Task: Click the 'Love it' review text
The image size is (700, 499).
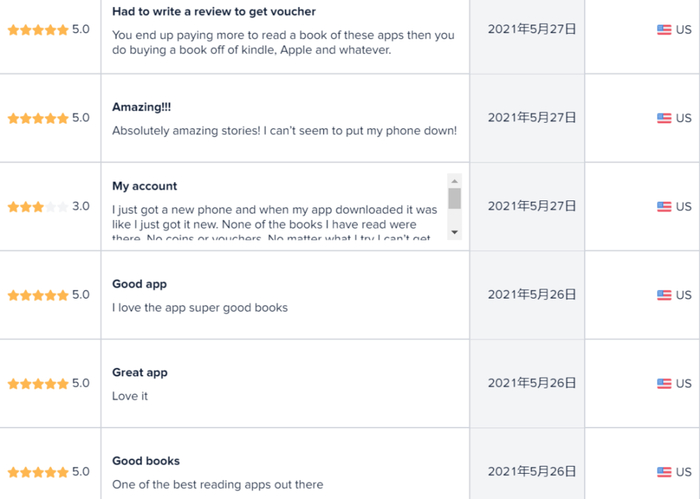Action: 130,397
